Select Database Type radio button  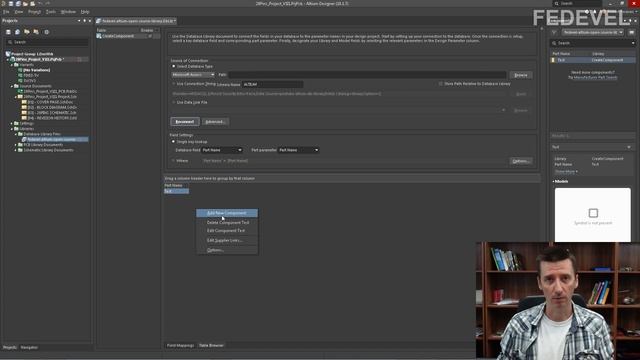point(173,66)
